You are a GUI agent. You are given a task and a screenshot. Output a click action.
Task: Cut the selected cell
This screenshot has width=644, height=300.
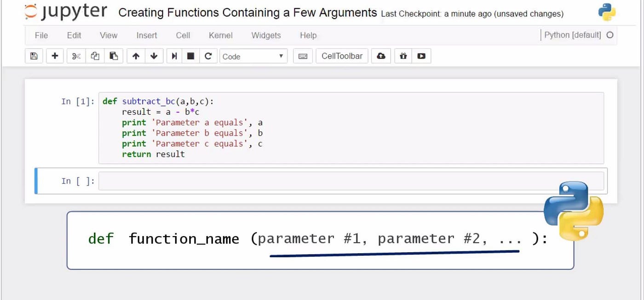pyautogui.click(x=76, y=56)
